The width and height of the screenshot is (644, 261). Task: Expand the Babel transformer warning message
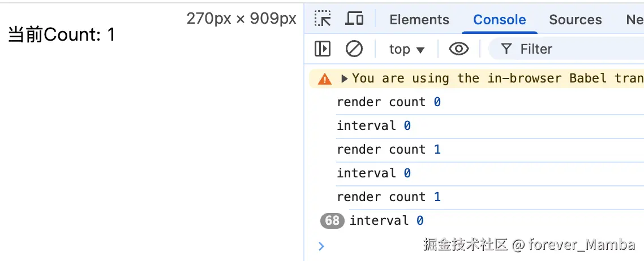click(x=345, y=79)
